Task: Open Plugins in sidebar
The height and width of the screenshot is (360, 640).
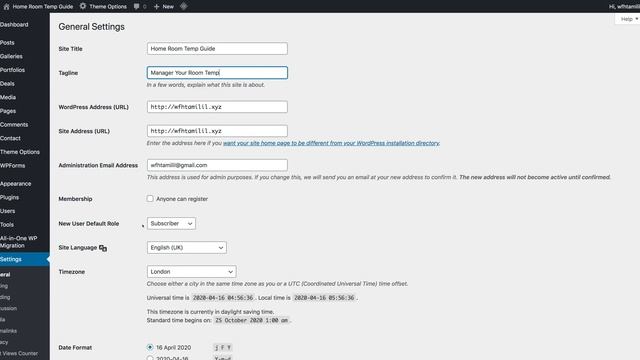Action: click(x=10, y=197)
